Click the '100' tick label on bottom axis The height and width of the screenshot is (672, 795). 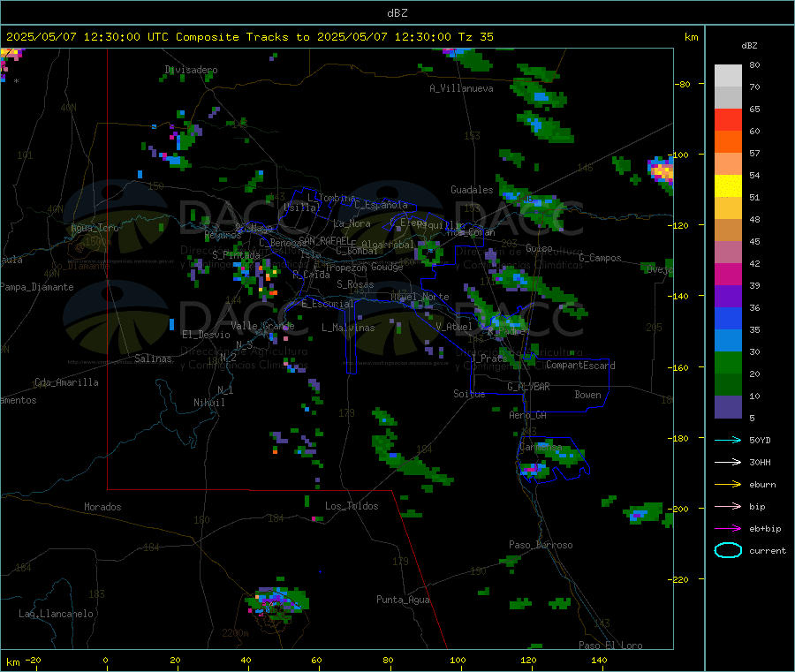(458, 660)
